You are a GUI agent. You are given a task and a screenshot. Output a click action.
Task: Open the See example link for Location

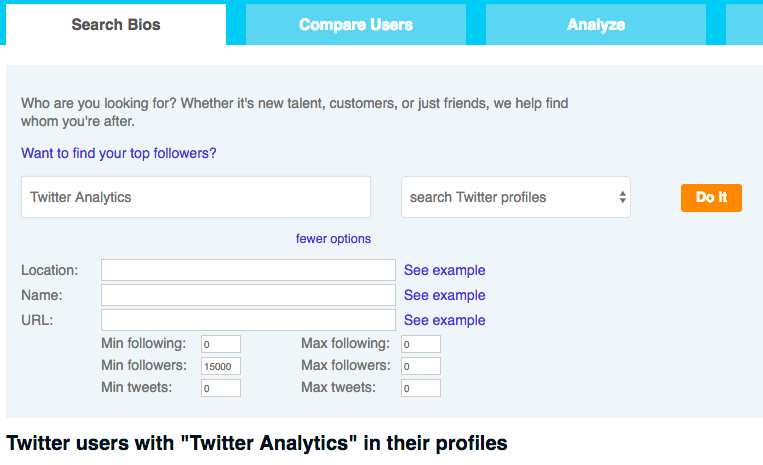(x=444, y=270)
